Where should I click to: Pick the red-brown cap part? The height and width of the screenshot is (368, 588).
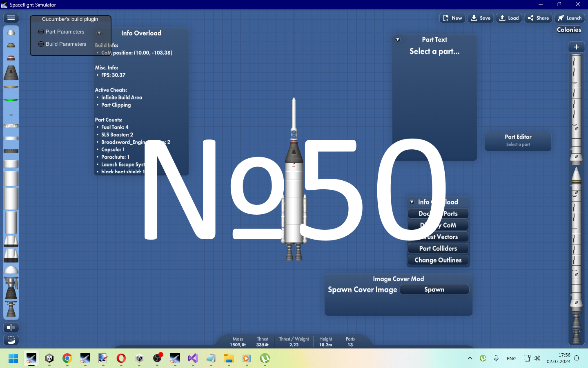[11, 58]
